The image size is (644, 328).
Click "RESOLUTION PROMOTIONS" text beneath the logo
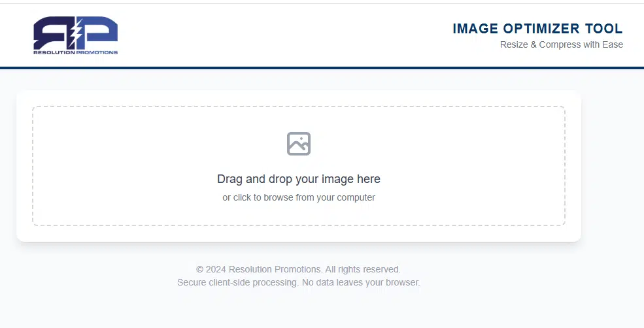(76, 52)
